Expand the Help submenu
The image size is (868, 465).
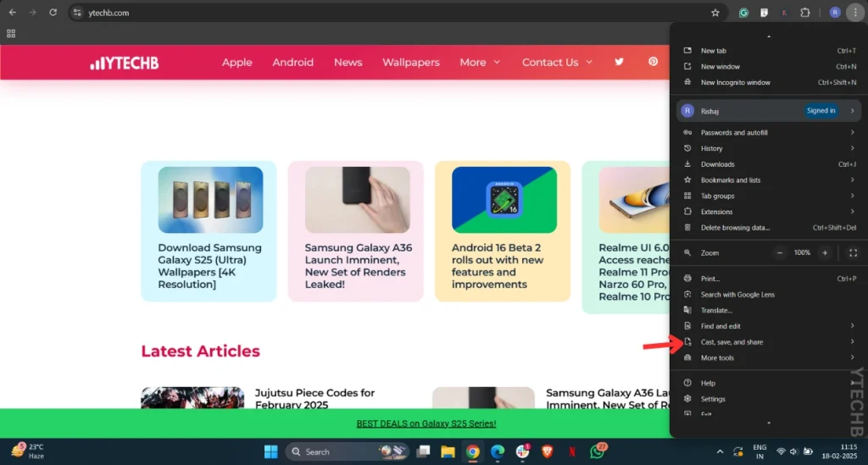(x=770, y=383)
